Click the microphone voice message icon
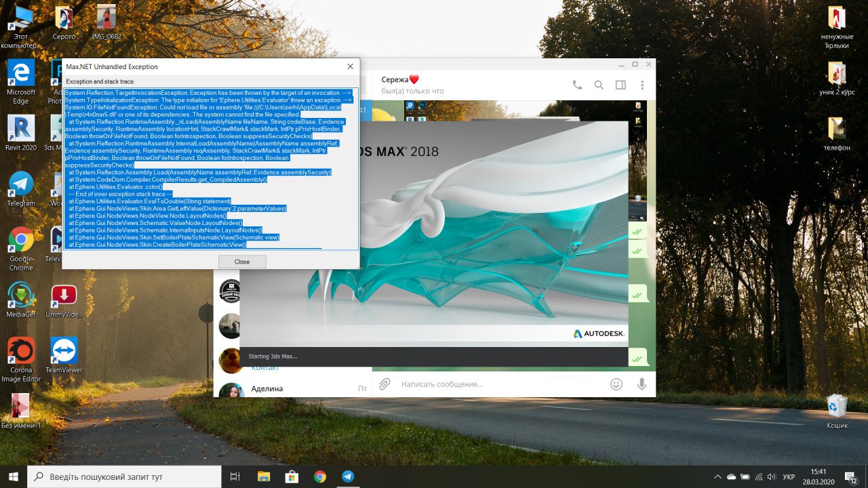The image size is (868, 488). (x=642, y=384)
